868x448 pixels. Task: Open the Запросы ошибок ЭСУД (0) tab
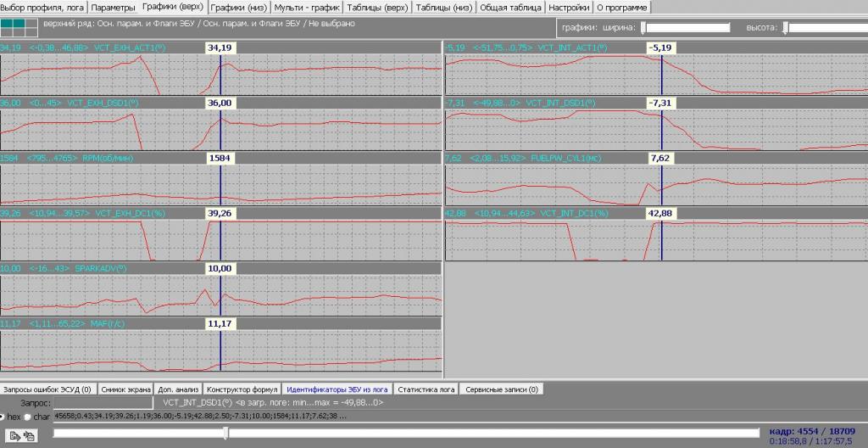(x=48, y=389)
